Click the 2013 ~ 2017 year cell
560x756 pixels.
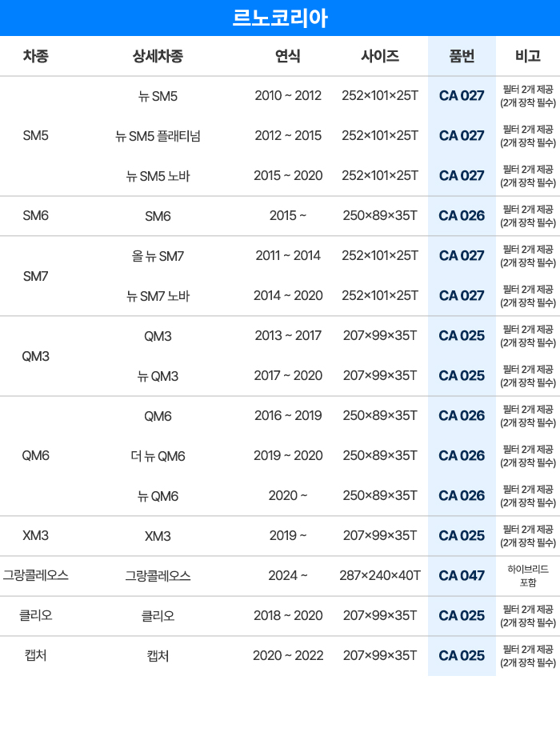(288, 335)
